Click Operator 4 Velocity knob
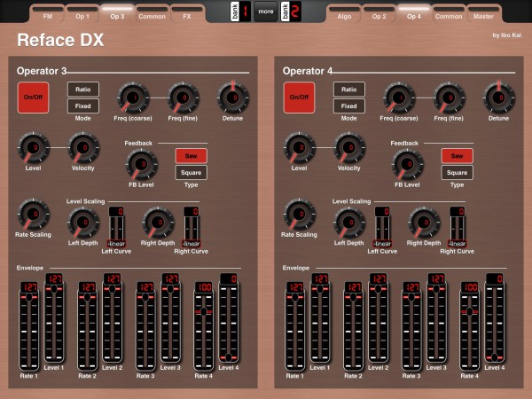Image resolution: width=532 pixels, height=399 pixels. tap(349, 147)
